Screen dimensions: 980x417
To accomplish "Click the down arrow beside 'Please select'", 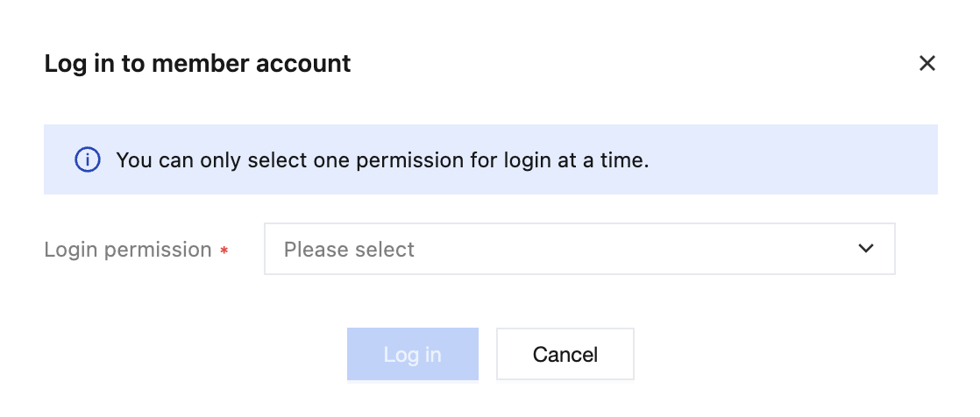I will [x=866, y=249].
